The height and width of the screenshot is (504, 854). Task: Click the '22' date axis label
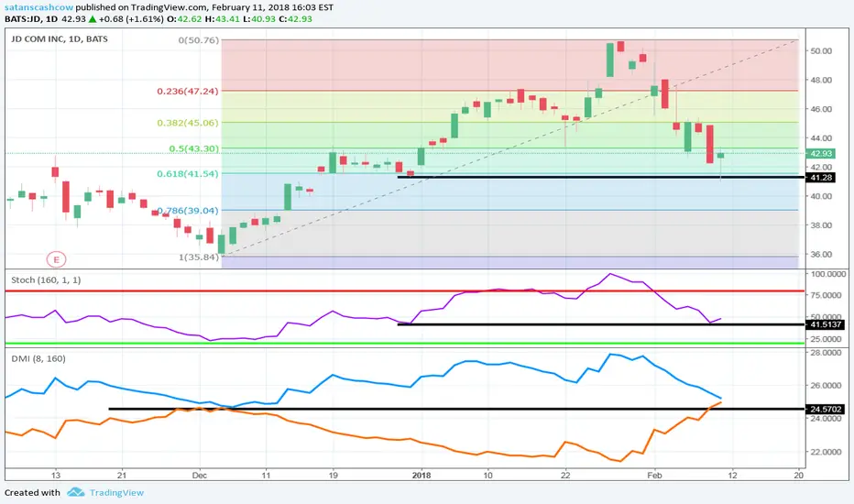pyautogui.click(x=565, y=475)
